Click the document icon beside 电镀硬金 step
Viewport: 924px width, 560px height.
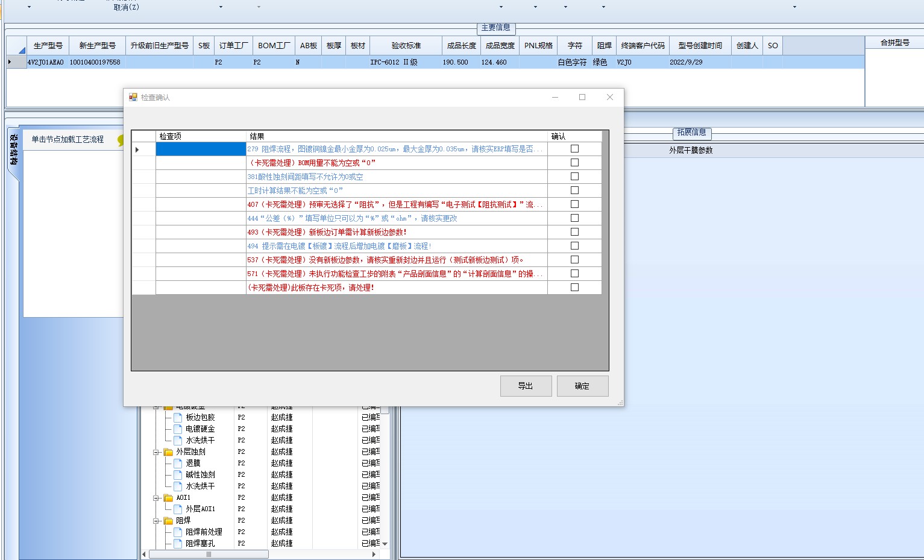[x=178, y=429]
